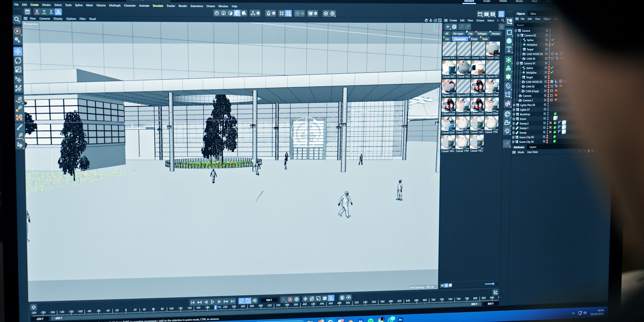Expand the Sweep.2 node
This screenshot has width=644, height=322.
(514, 123)
